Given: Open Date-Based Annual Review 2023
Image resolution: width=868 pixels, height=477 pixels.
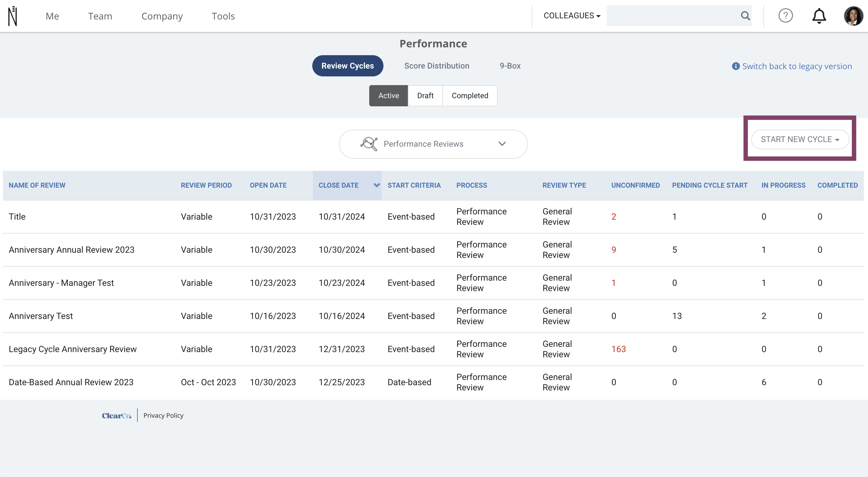Looking at the screenshot, I should click(71, 382).
